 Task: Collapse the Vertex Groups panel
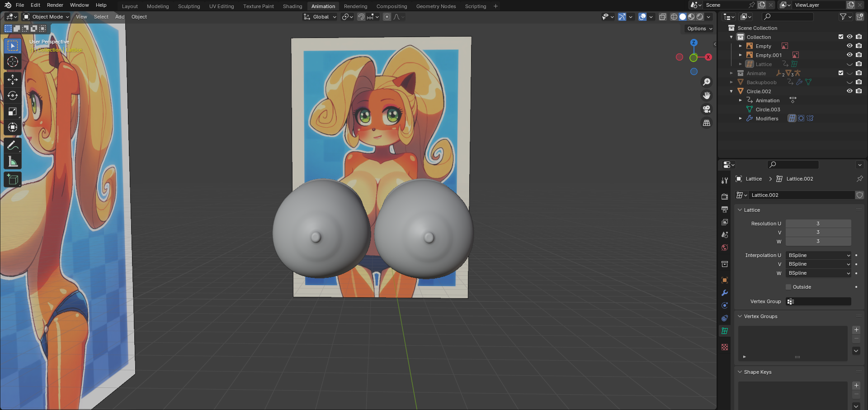(x=740, y=316)
